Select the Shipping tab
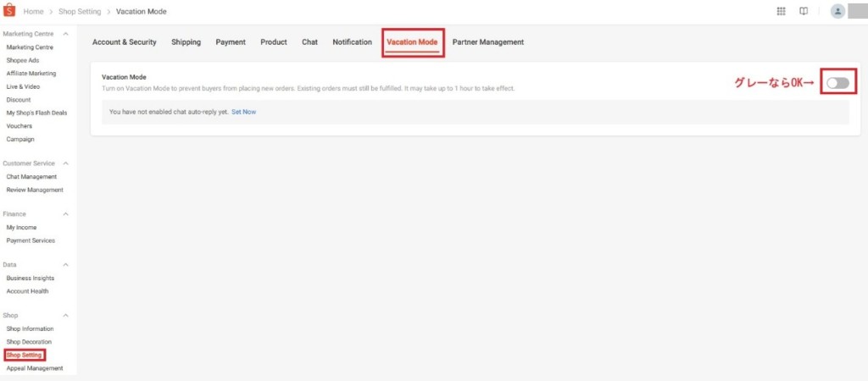 pyautogui.click(x=186, y=42)
